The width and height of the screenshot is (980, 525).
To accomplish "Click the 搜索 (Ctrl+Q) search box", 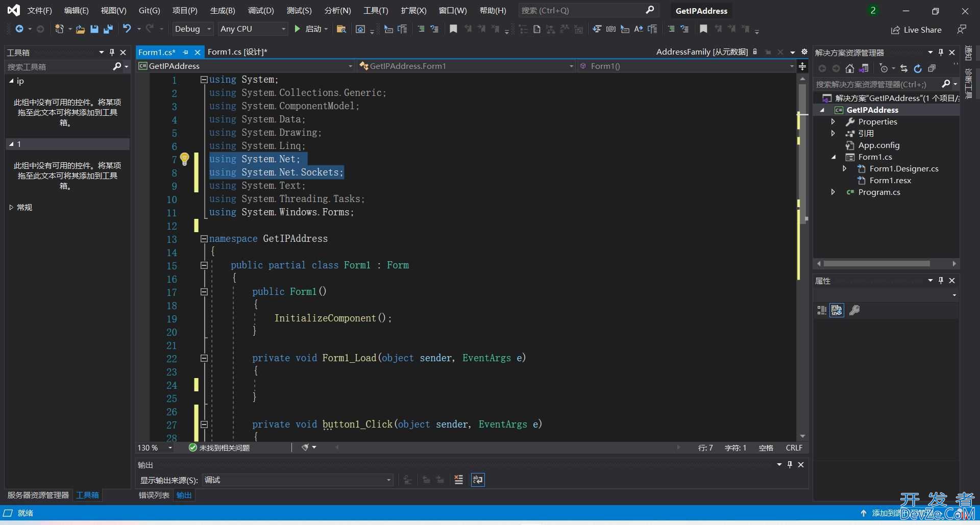I will coord(588,10).
